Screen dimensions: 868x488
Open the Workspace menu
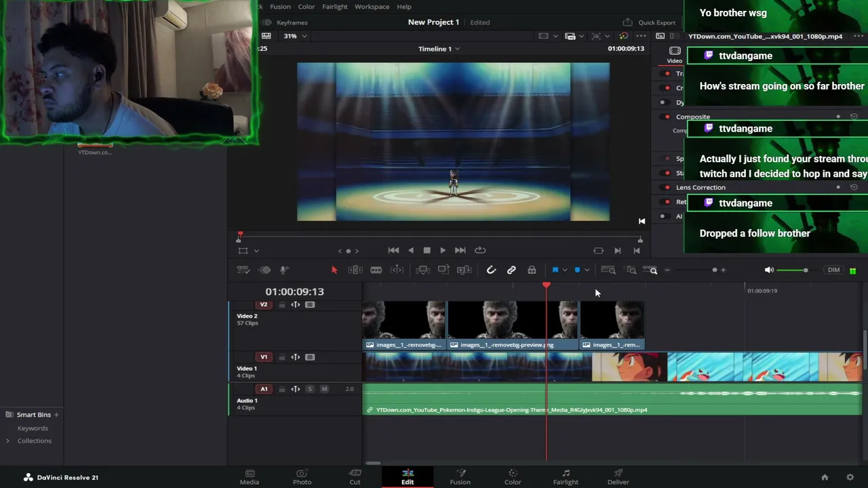point(372,7)
